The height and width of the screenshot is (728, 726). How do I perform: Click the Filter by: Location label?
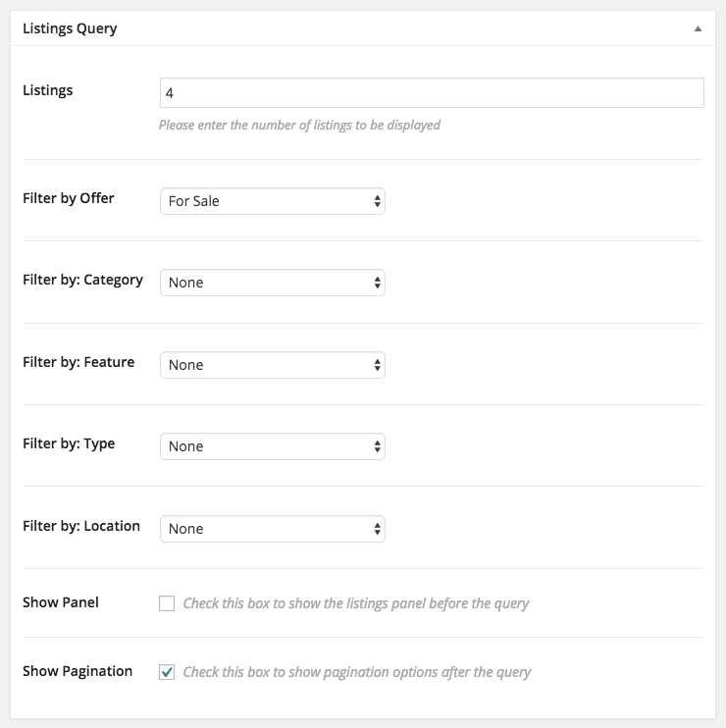click(x=81, y=526)
